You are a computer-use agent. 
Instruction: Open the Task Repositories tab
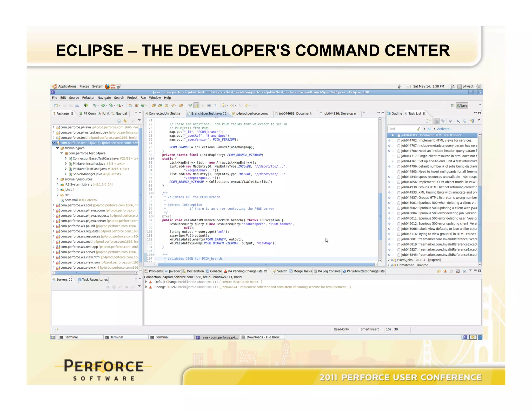tap(93, 280)
